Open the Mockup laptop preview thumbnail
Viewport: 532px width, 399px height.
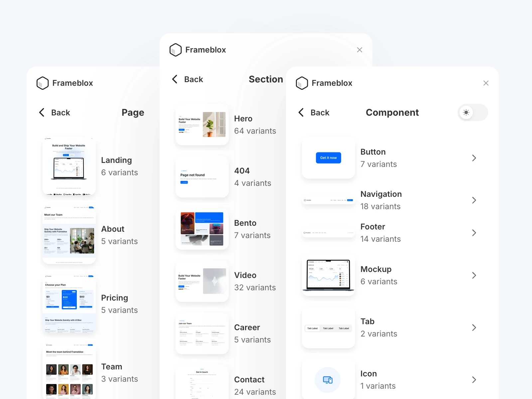329,275
